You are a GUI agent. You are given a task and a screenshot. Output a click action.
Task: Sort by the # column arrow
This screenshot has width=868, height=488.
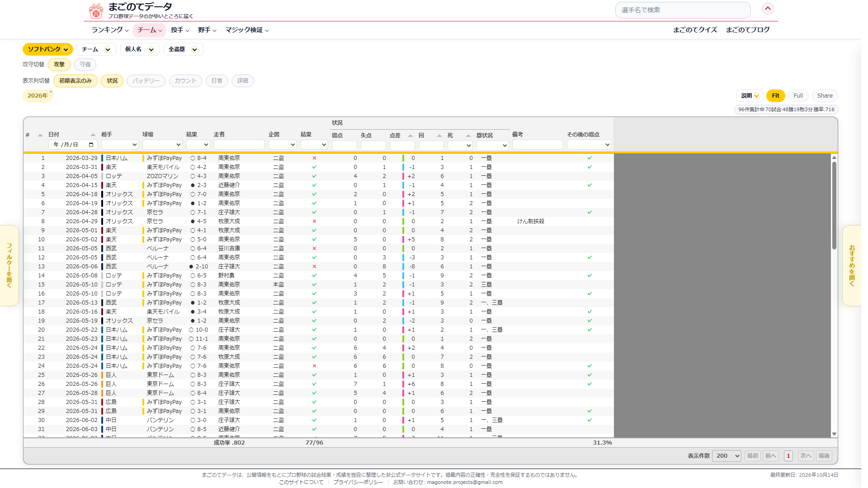[40, 135]
